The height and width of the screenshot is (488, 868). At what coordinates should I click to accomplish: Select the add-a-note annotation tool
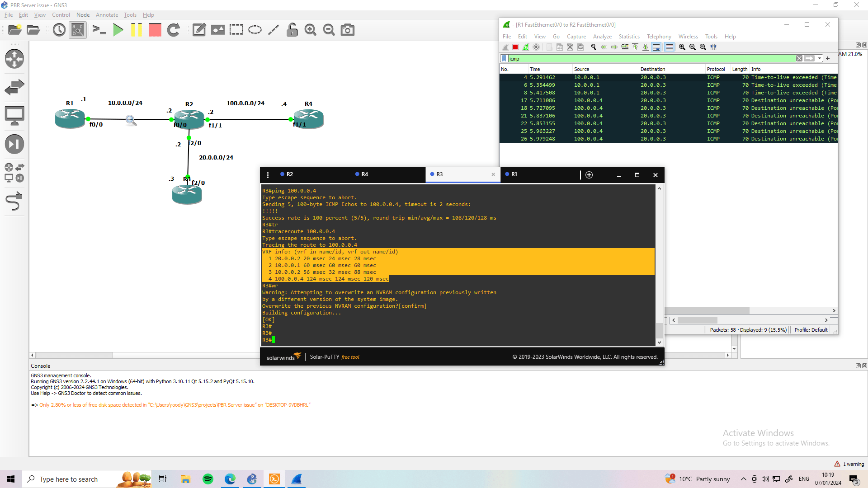pyautogui.click(x=199, y=30)
